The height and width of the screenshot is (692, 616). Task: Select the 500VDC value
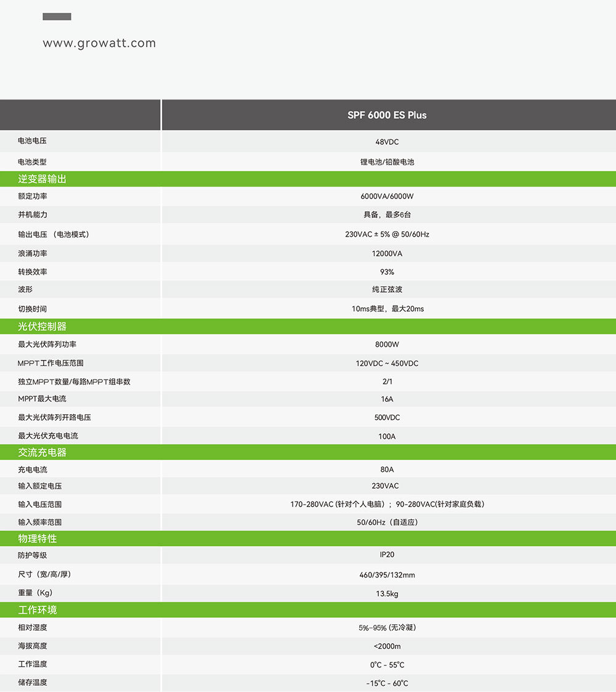click(387, 418)
